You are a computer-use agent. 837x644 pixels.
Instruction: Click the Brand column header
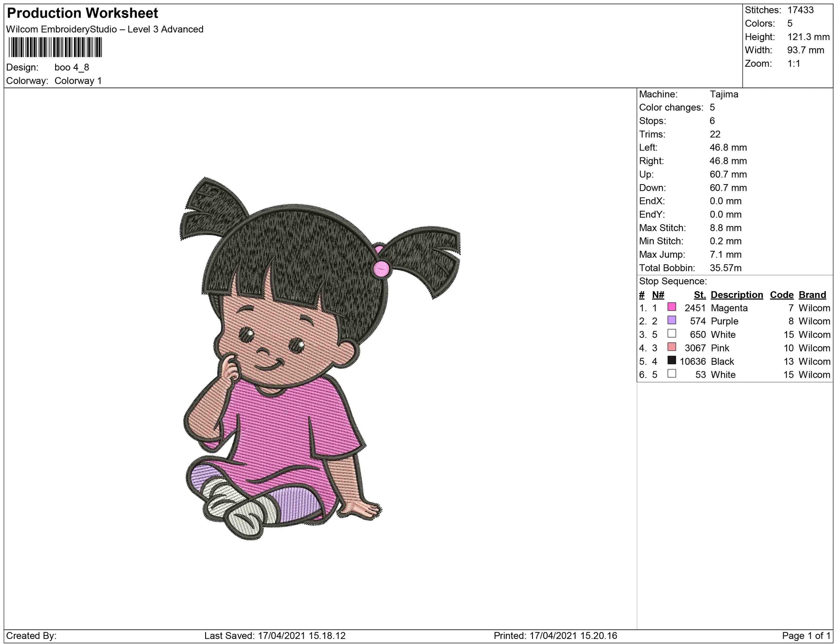tap(812, 295)
